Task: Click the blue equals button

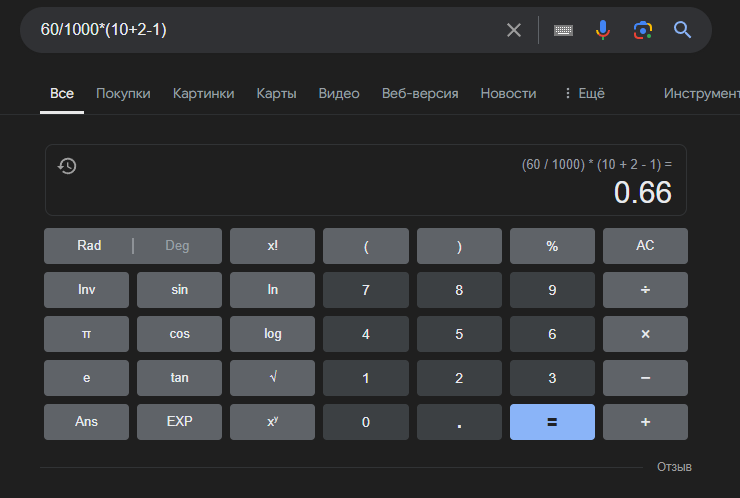Action: [x=552, y=422]
